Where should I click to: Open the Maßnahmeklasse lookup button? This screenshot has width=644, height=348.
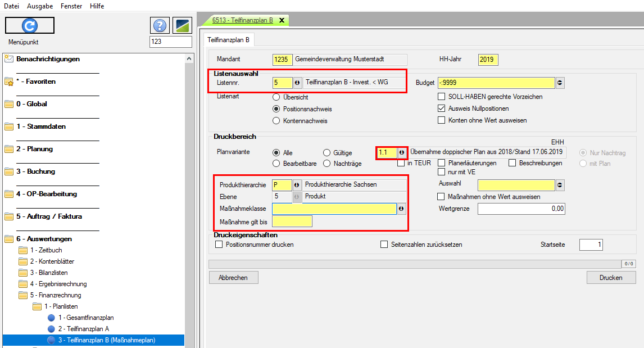click(401, 209)
